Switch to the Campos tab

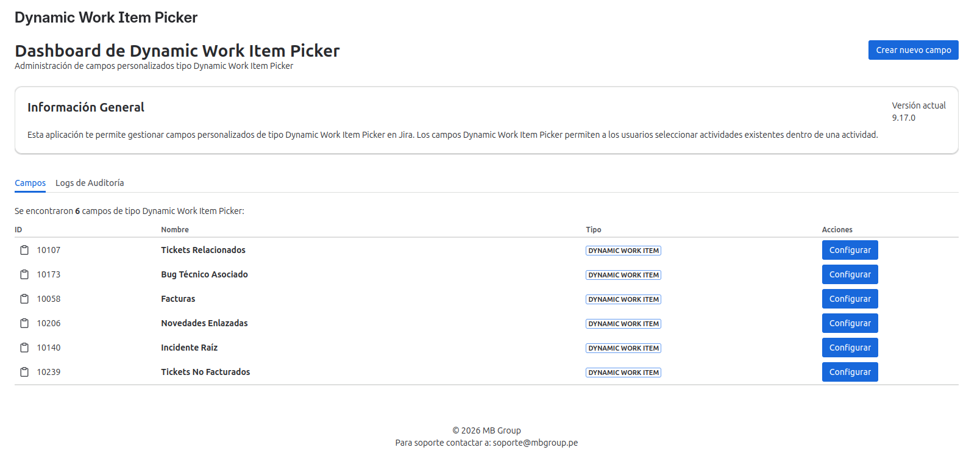[30, 183]
